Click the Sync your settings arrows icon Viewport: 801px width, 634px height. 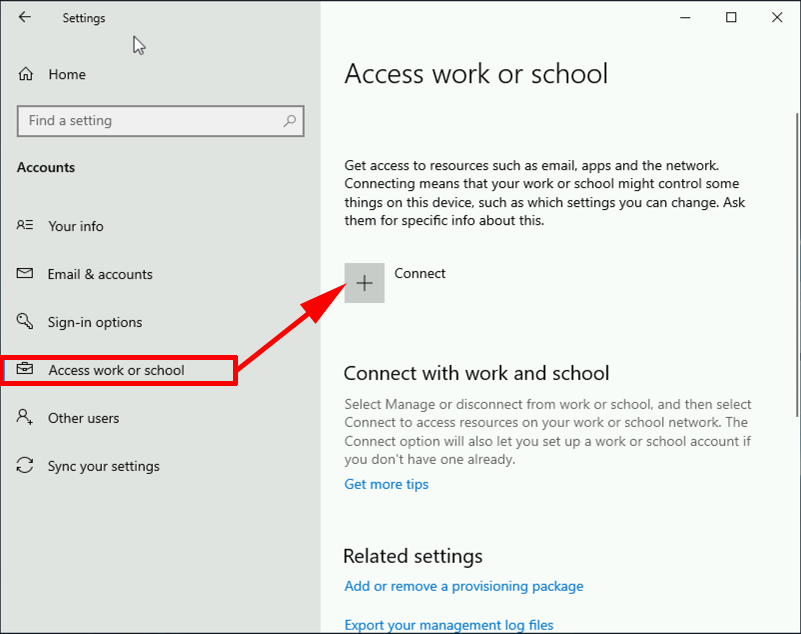25,465
